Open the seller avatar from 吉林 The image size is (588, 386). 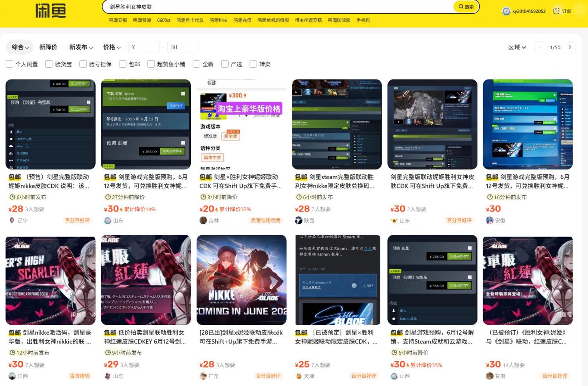click(x=203, y=220)
